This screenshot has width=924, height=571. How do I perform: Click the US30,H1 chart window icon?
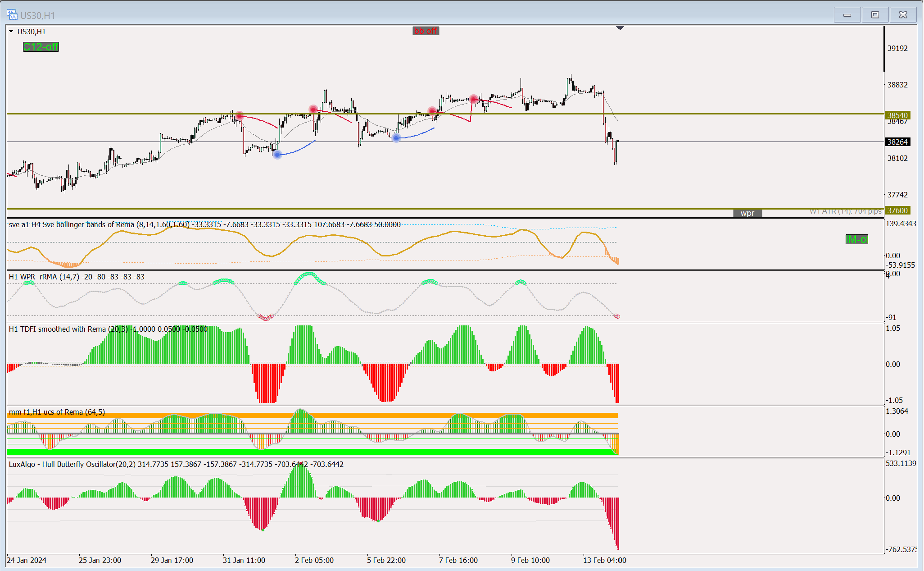[12, 15]
